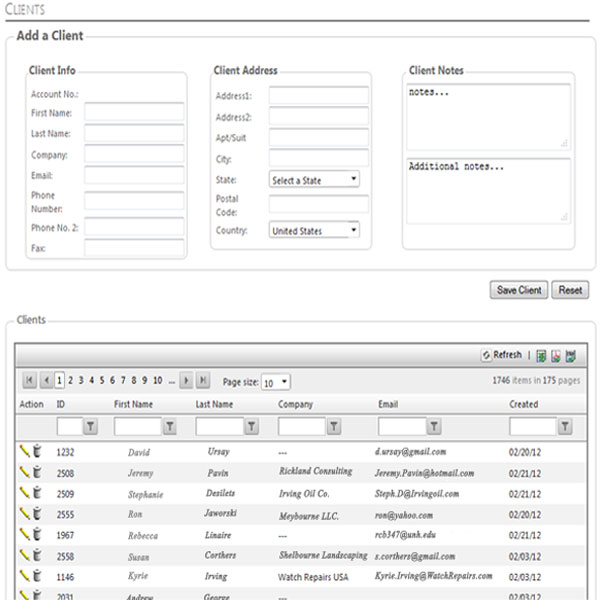Go to page 2 of grid
Image resolution: width=600 pixels, height=600 pixels.
tap(70, 381)
